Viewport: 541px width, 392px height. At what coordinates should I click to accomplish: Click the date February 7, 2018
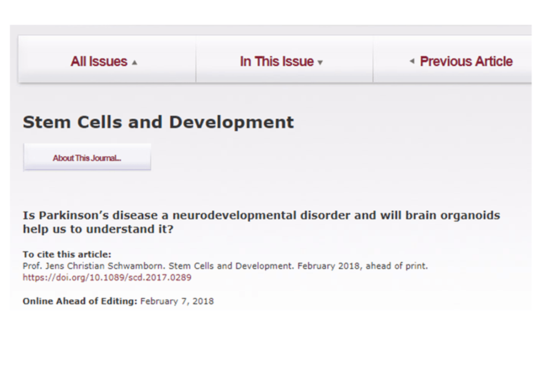click(177, 302)
